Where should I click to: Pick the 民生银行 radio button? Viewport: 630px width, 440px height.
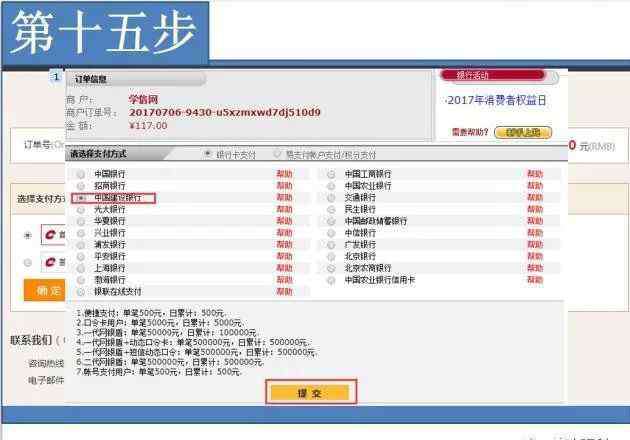[331, 209]
